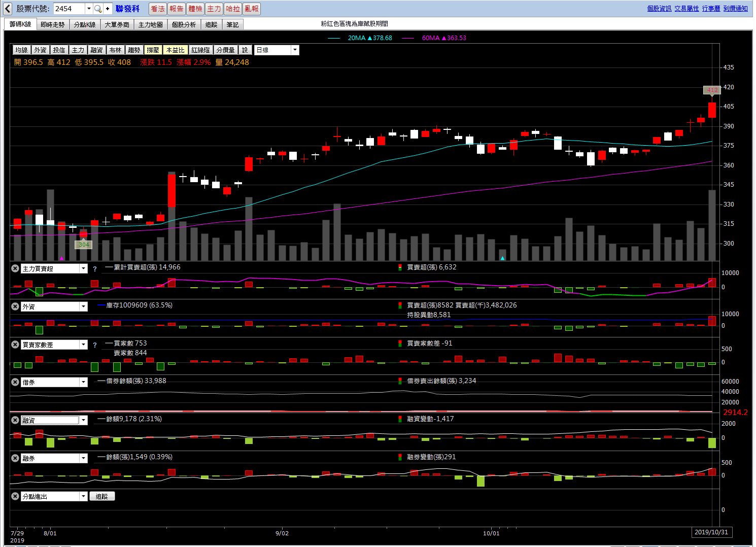Toggle the 投信 overlay button
The width and height of the screenshot is (756, 547).
click(59, 50)
